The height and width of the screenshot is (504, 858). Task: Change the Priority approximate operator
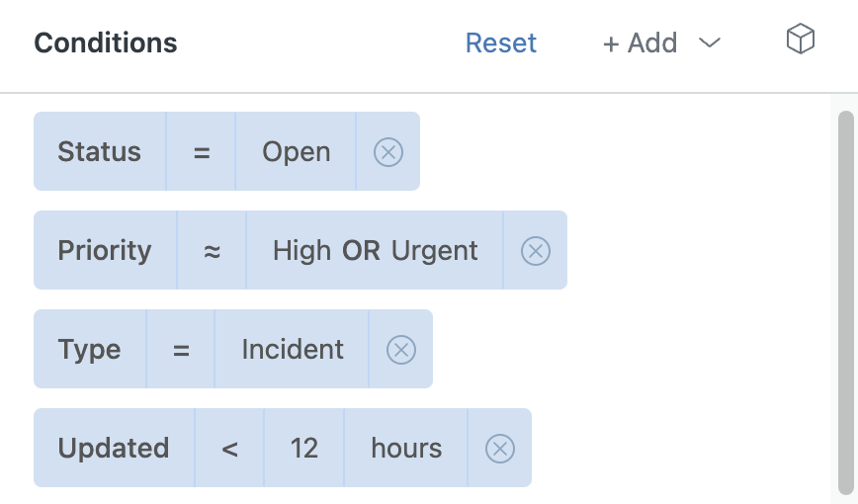tap(212, 251)
